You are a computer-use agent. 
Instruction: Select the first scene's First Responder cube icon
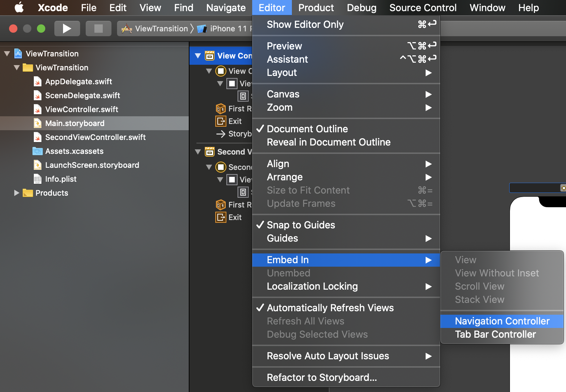pyautogui.click(x=221, y=109)
